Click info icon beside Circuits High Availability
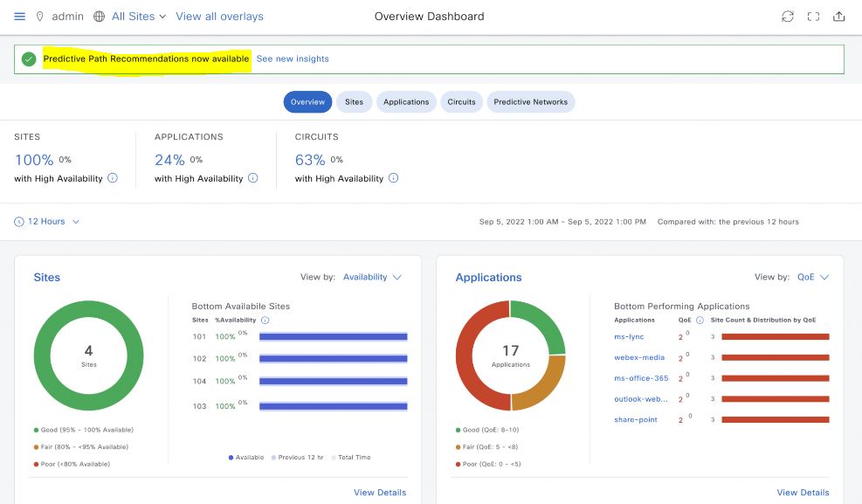This screenshot has width=862, height=504. click(393, 178)
